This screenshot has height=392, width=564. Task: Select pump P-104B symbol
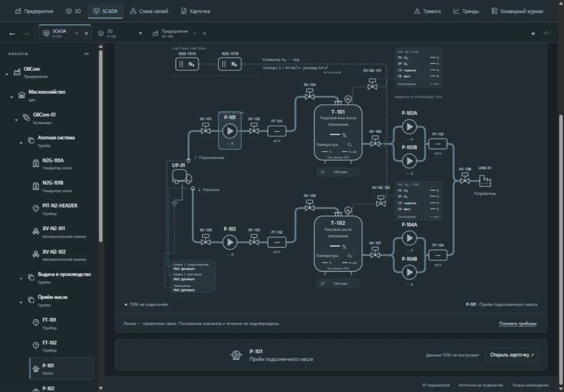tap(409, 272)
